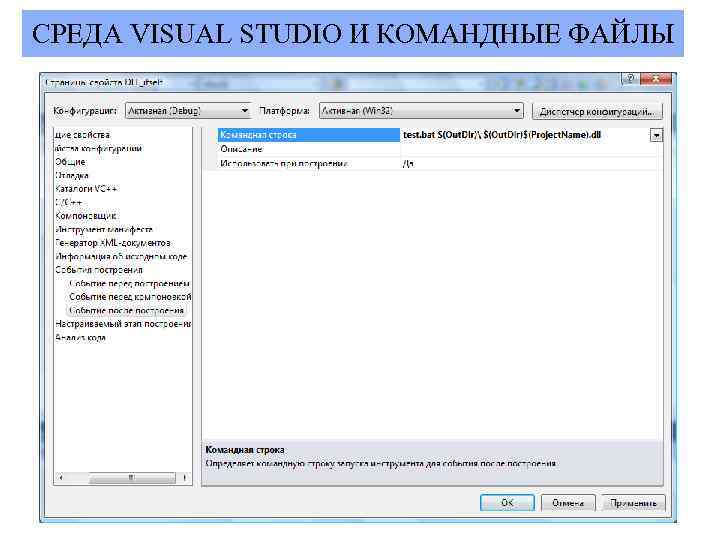
Task: Click the tree horizontal scrollbar thumb
Action: tap(132, 478)
